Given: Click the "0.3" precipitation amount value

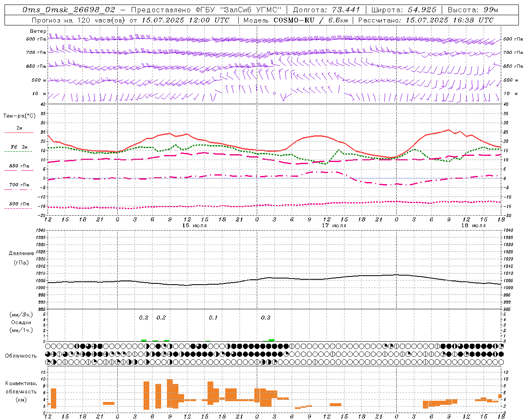Looking at the screenshot, I should (x=266, y=317).
